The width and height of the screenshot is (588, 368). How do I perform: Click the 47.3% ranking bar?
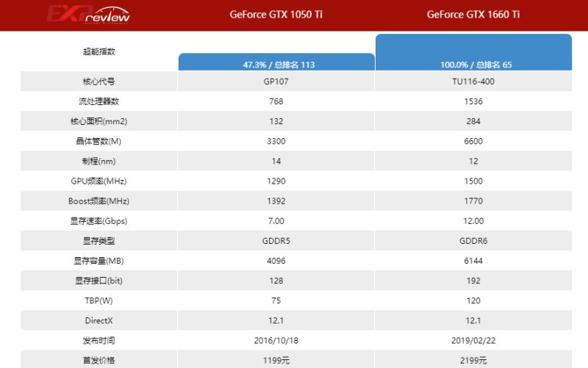(276, 62)
